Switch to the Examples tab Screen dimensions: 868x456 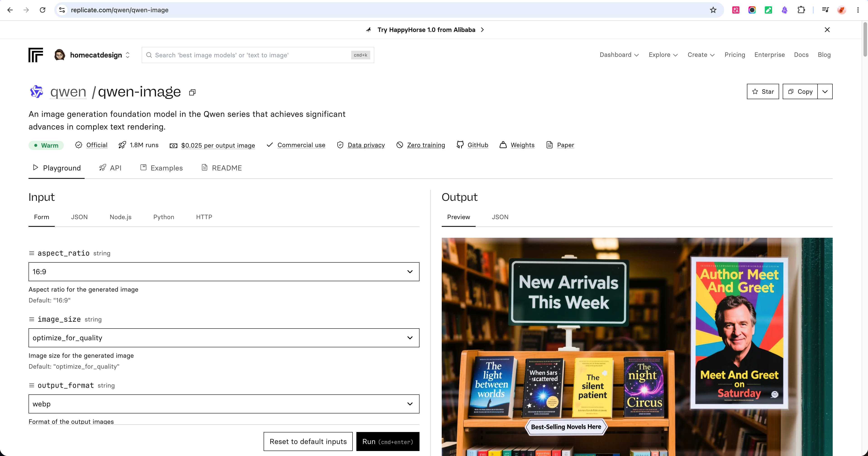161,168
